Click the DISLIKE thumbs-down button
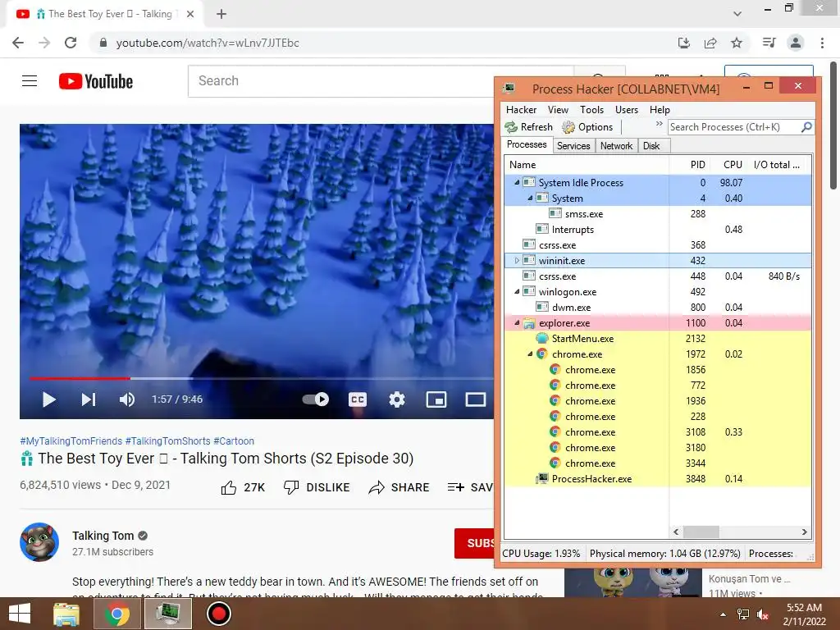Image resolution: width=840 pixels, height=630 pixels. coord(317,487)
